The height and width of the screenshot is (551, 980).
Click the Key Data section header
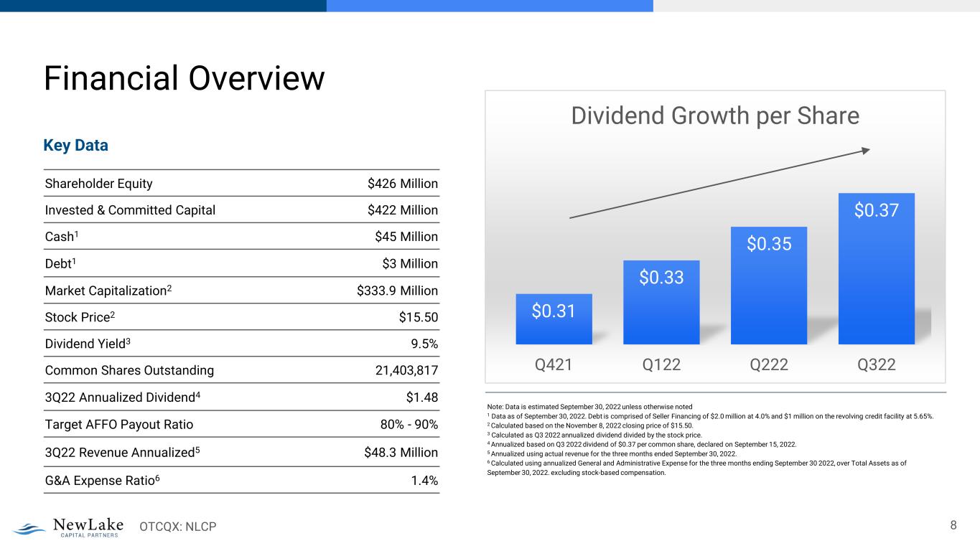point(75,146)
